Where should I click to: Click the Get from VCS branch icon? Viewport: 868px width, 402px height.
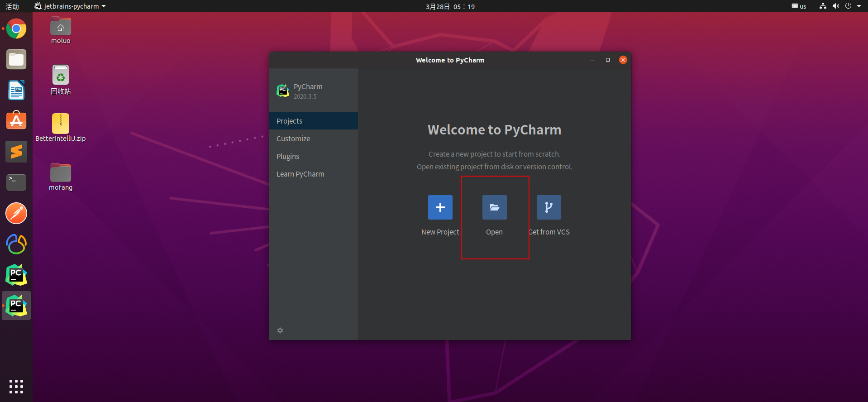548,207
